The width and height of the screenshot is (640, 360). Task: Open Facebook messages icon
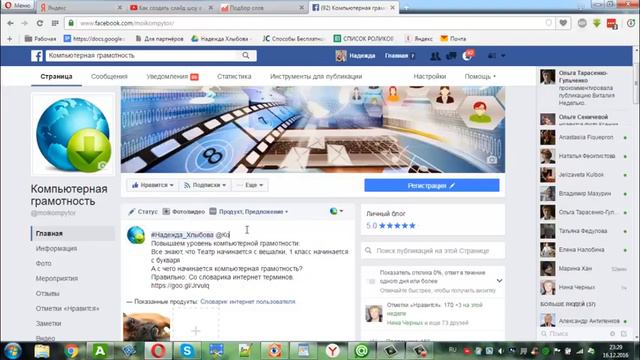coord(451,56)
